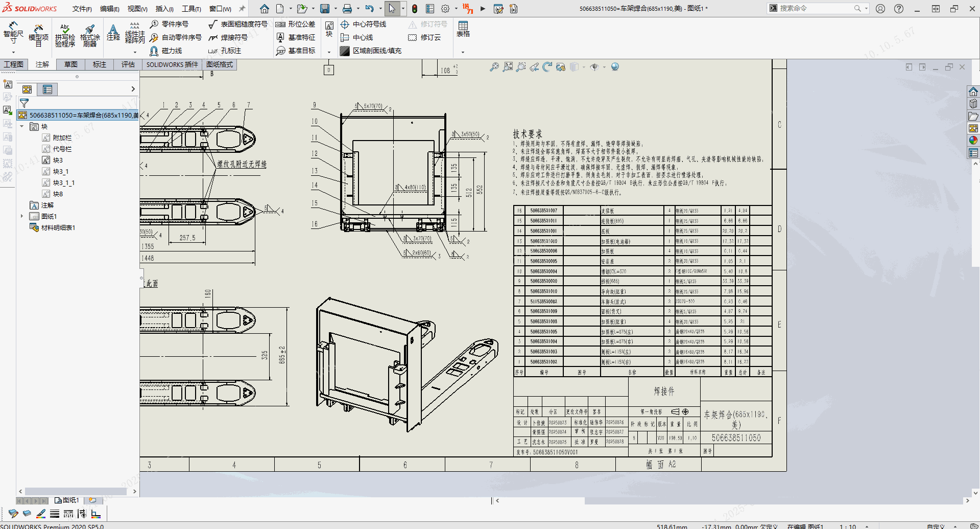This screenshot has width=980, height=529.
Task: Add a Hole Callout (孔标注)
Action: tap(225, 51)
